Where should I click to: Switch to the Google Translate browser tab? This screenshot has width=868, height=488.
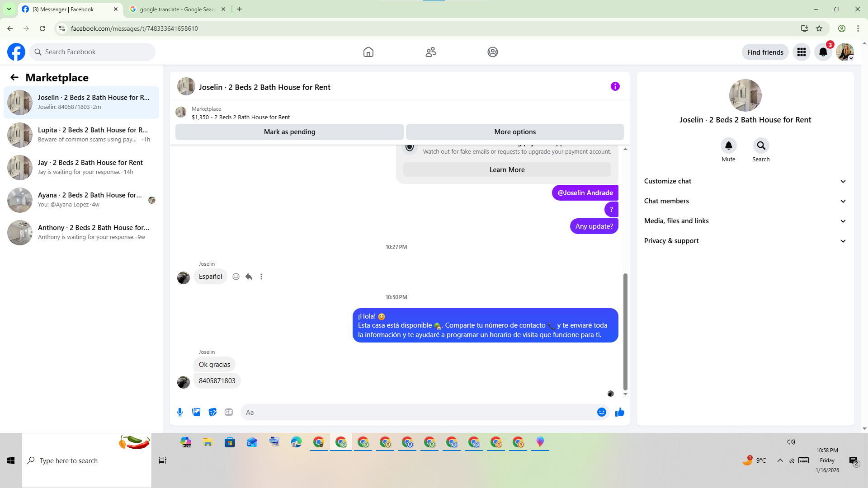(176, 9)
